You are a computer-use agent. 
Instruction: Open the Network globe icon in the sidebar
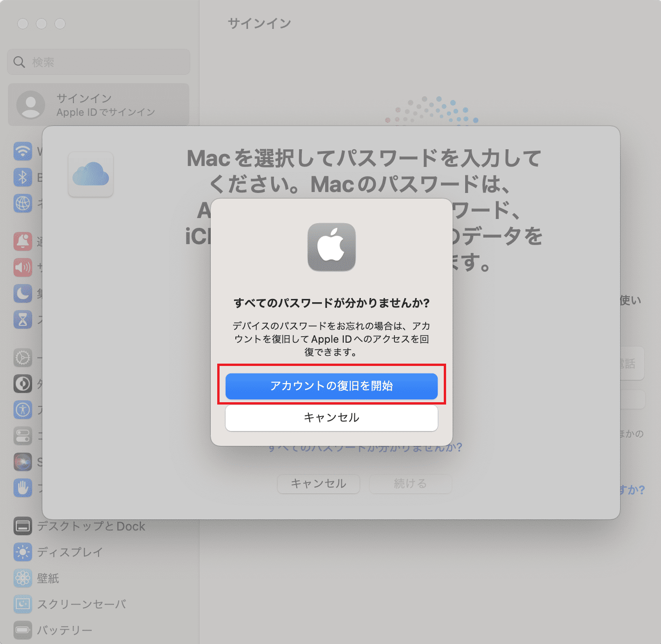tap(23, 203)
